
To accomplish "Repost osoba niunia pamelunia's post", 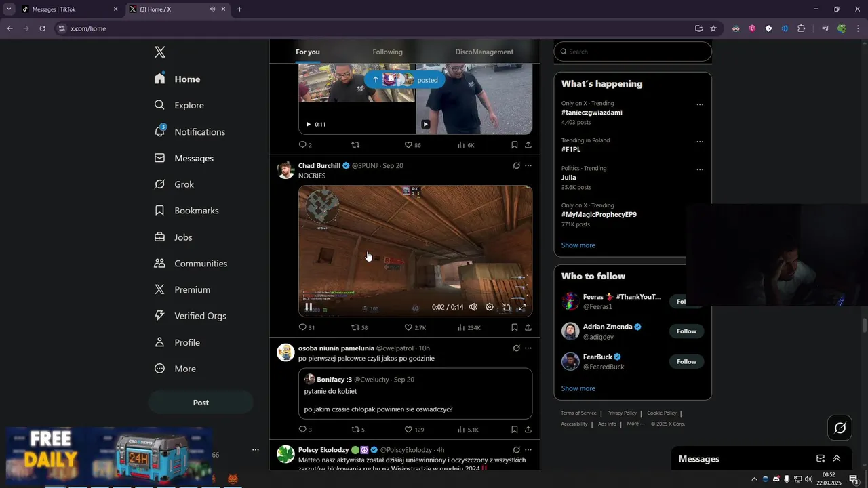I will [358, 430].
